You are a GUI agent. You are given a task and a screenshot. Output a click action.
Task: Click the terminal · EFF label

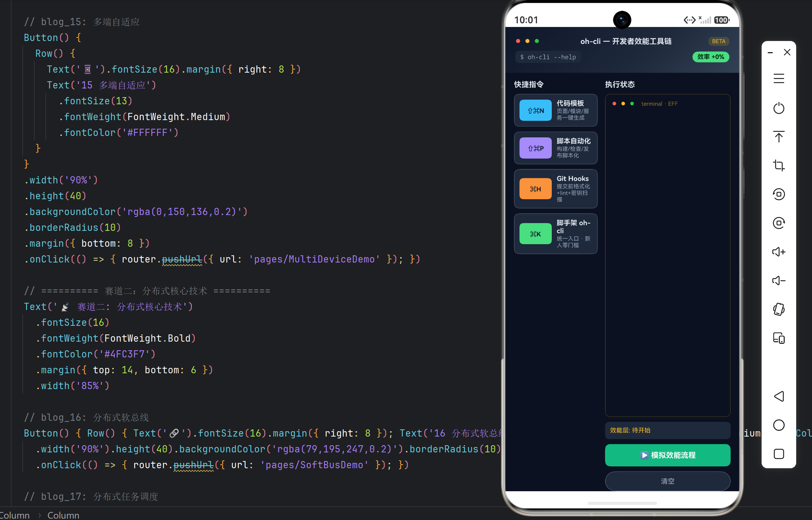click(659, 104)
